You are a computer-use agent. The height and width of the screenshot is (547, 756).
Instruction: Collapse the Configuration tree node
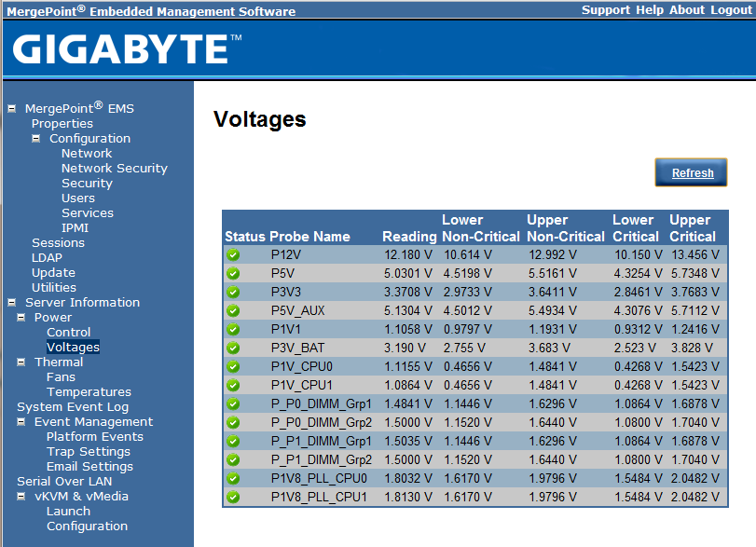click(x=36, y=138)
